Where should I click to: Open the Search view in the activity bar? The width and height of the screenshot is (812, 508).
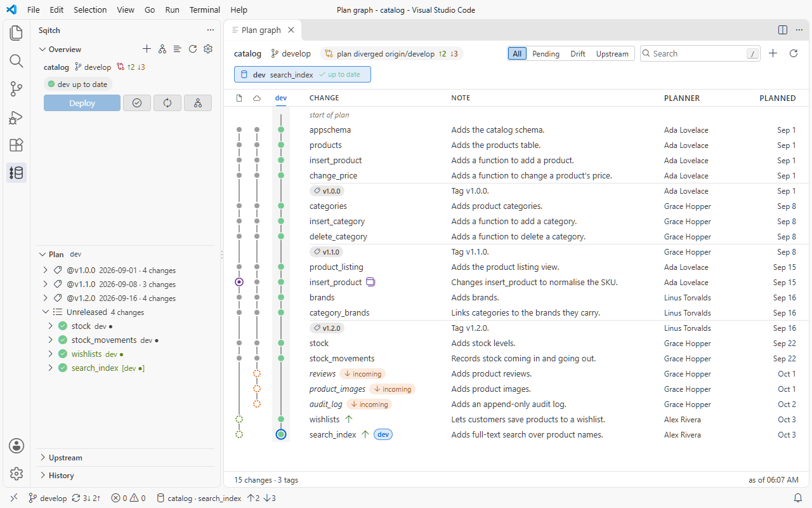(x=16, y=61)
